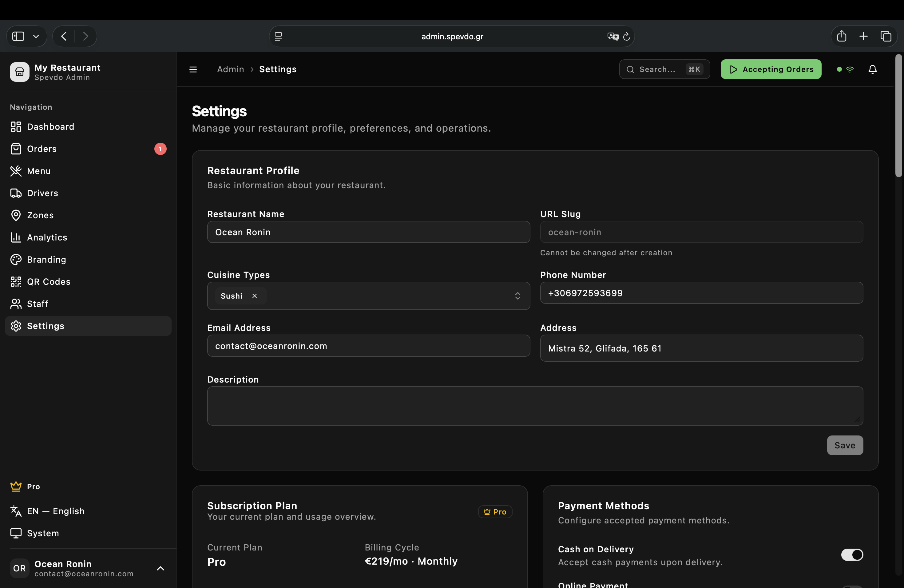Toggle Accepting Orders status button

point(771,69)
